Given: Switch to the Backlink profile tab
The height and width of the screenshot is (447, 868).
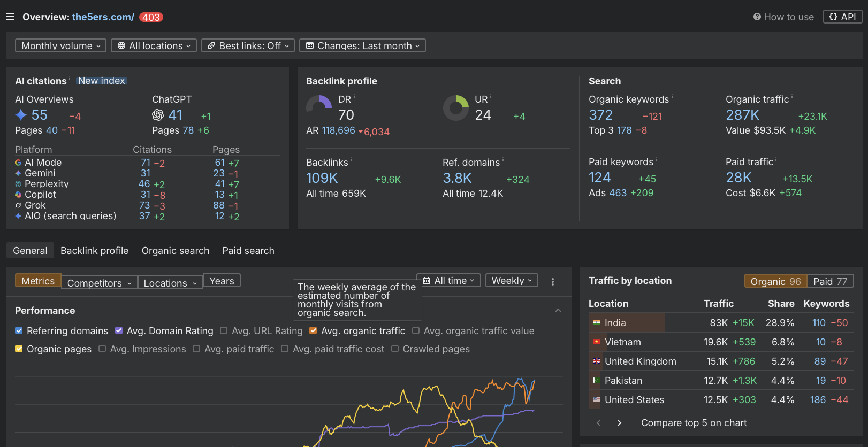Looking at the screenshot, I should coord(94,251).
